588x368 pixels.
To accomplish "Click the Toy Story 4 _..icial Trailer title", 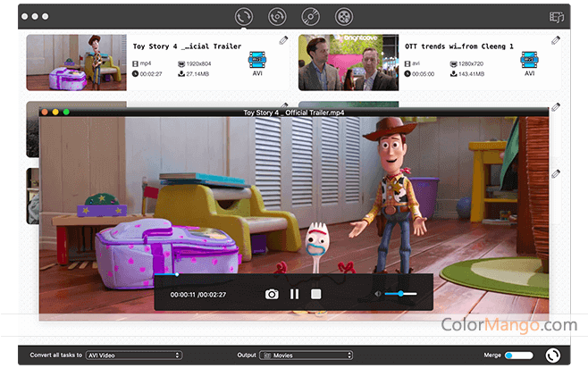I will tap(187, 46).
